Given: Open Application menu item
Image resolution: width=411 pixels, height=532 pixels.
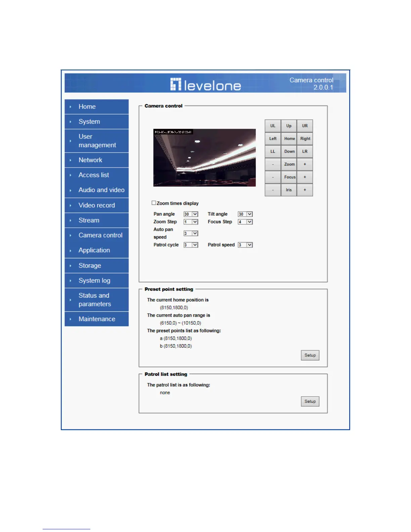Looking at the screenshot, I should pyautogui.click(x=97, y=250).
